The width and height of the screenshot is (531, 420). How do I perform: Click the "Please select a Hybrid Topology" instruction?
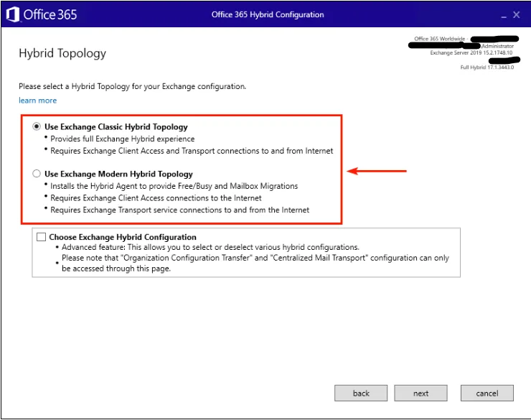(x=132, y=86)
